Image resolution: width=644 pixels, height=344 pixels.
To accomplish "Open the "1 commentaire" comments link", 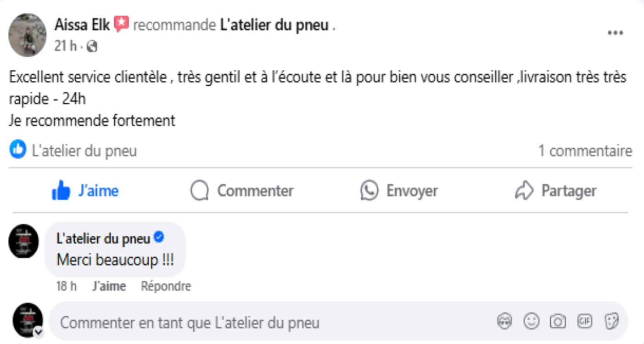I will pyautogui.click(x=585, y=150).
